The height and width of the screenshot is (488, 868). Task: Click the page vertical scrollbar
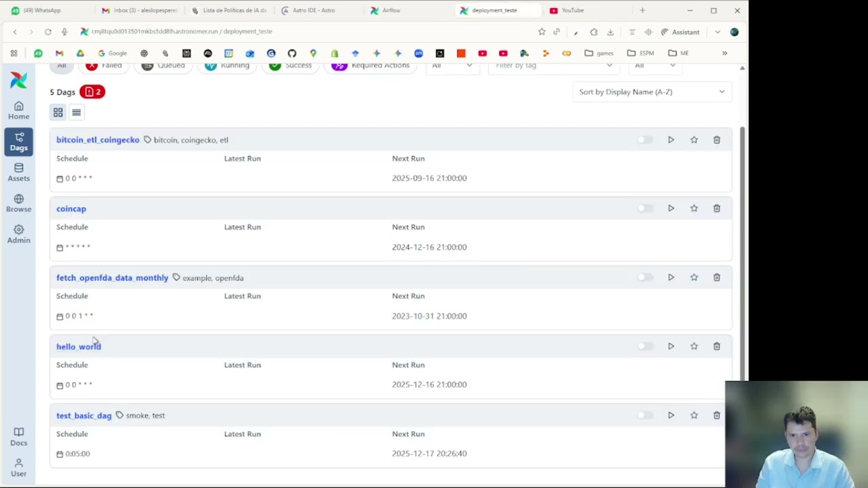tap(742, 253)
